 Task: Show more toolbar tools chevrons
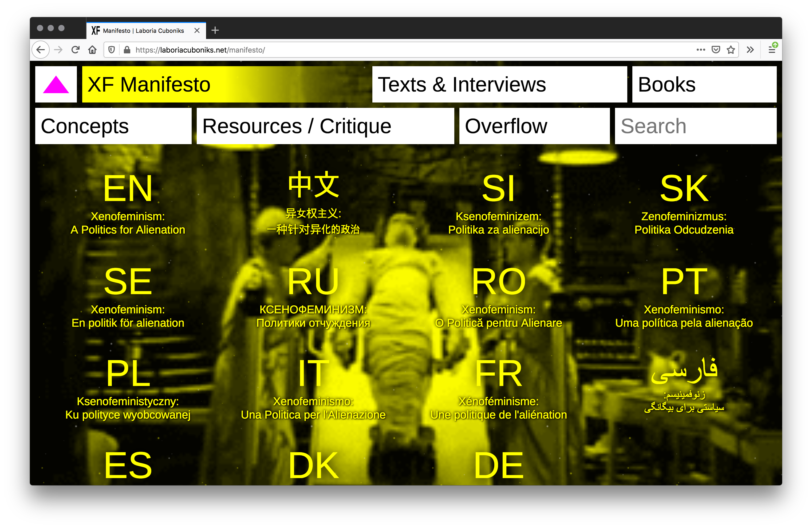tap(750, 50)
